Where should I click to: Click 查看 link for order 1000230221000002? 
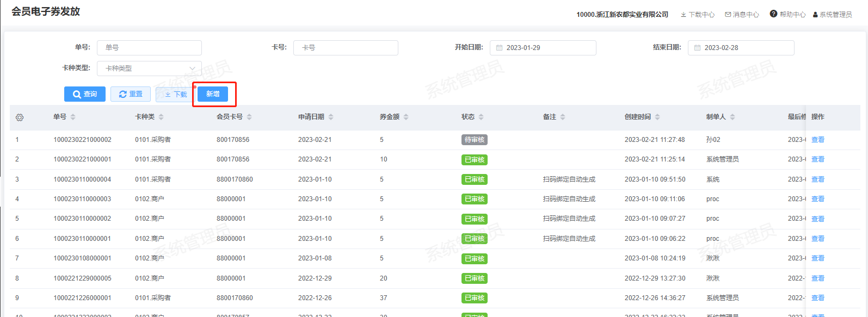817,140
